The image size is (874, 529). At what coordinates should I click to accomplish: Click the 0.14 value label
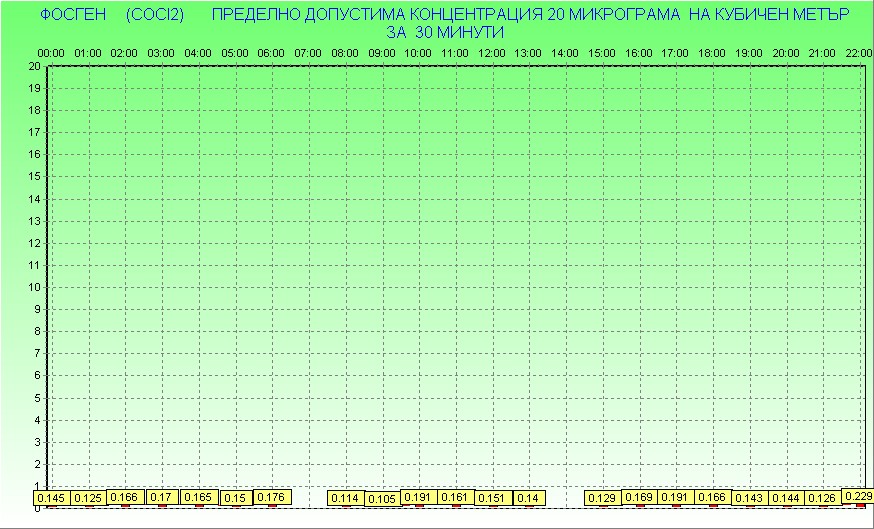click(x=528, y=498)
